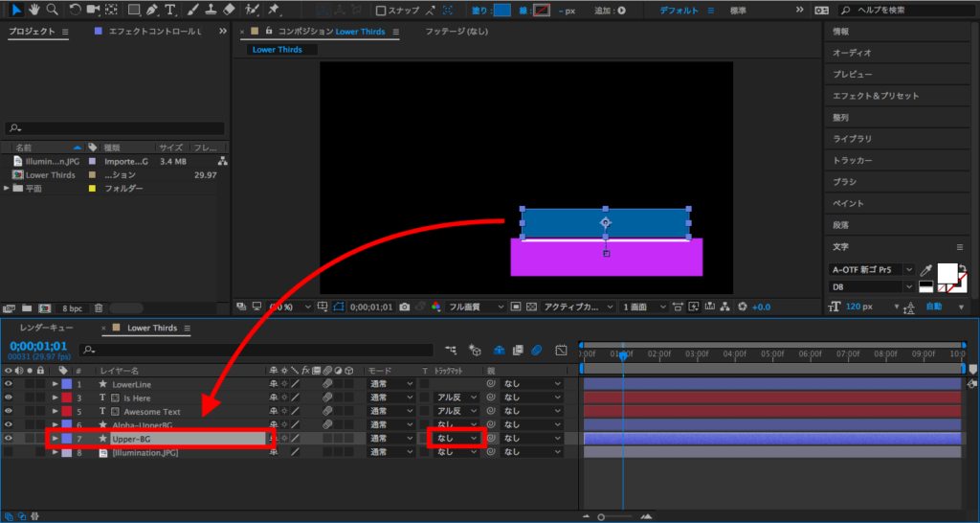Select the Brush tool
The height and width of the screenshot is (523, 980).
tap(194, 10)
